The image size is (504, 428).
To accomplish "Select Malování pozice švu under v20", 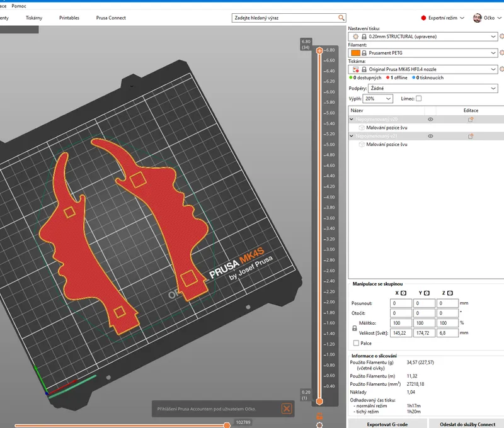I will (387, 128).
